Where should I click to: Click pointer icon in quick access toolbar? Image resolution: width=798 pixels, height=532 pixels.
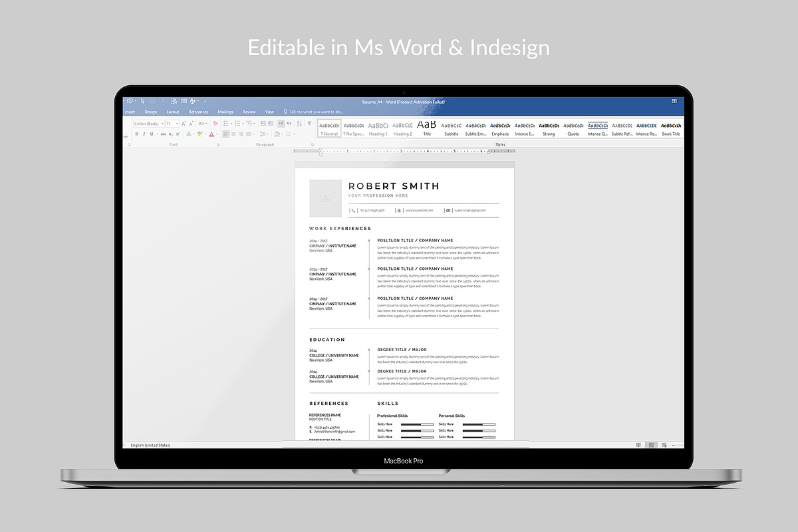(x=142, y=101)
